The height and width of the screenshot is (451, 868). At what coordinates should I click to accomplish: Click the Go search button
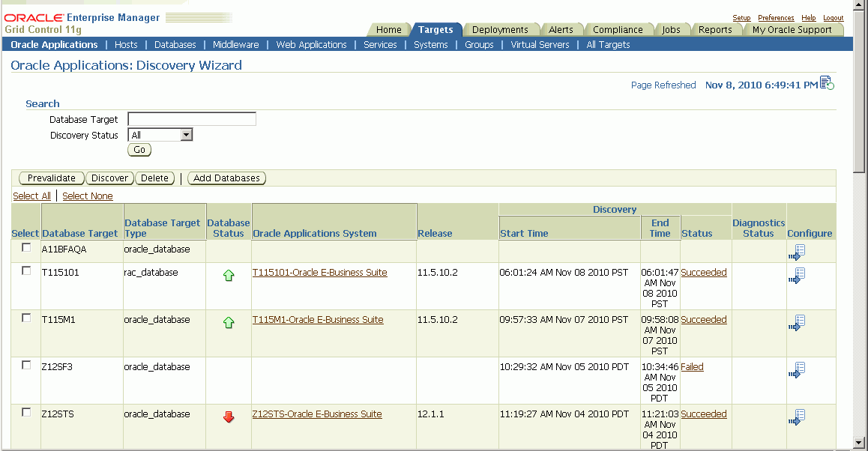click(139, 149)
